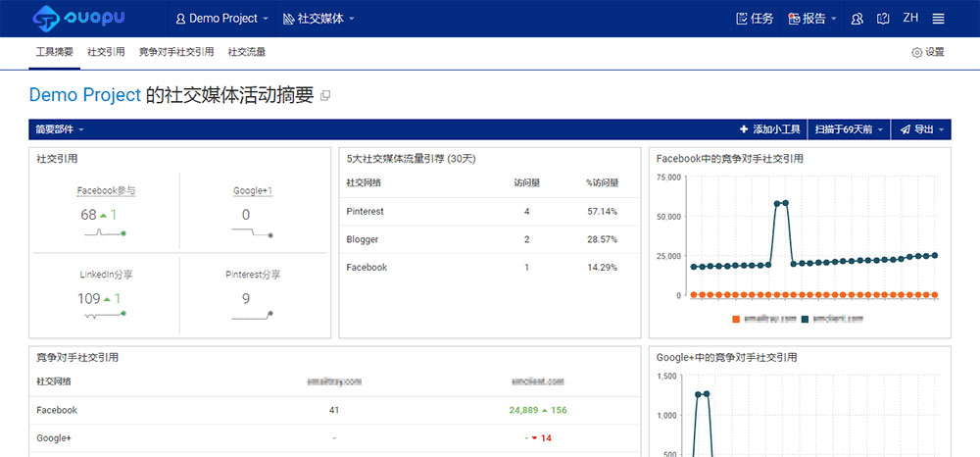Open the 导出 export dropdown

[922, 129]
